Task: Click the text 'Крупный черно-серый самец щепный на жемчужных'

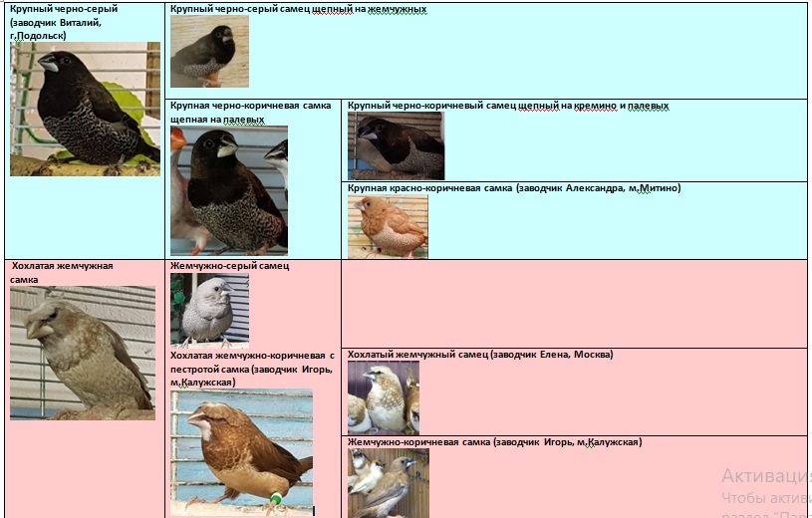Action: click(x=298, y=9)
